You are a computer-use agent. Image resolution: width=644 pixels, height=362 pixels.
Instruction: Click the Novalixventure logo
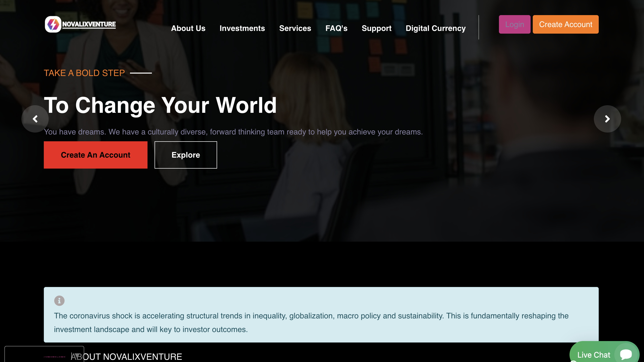point(80,24)
